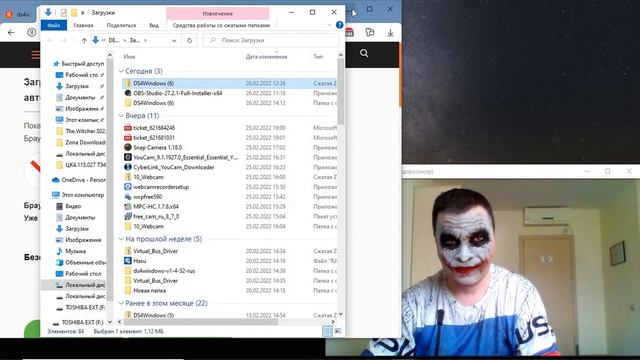Image resolution: width=640 pixels, height=360 pixels.
Task: Collapse На прошлой неделе (5) group
Action: [121, 239]
